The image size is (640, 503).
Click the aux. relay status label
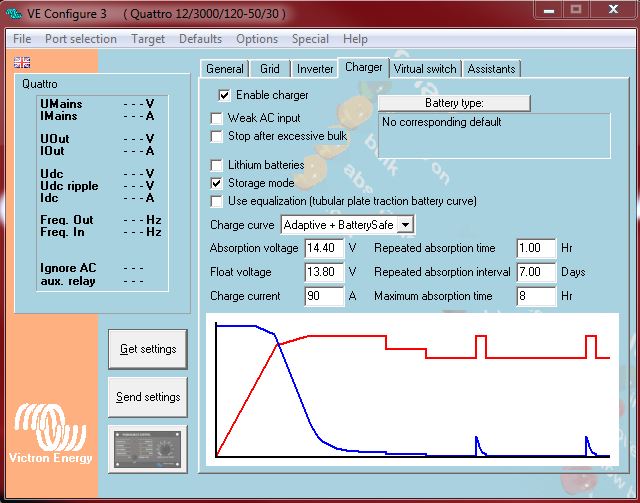click(x=68, y=281)
